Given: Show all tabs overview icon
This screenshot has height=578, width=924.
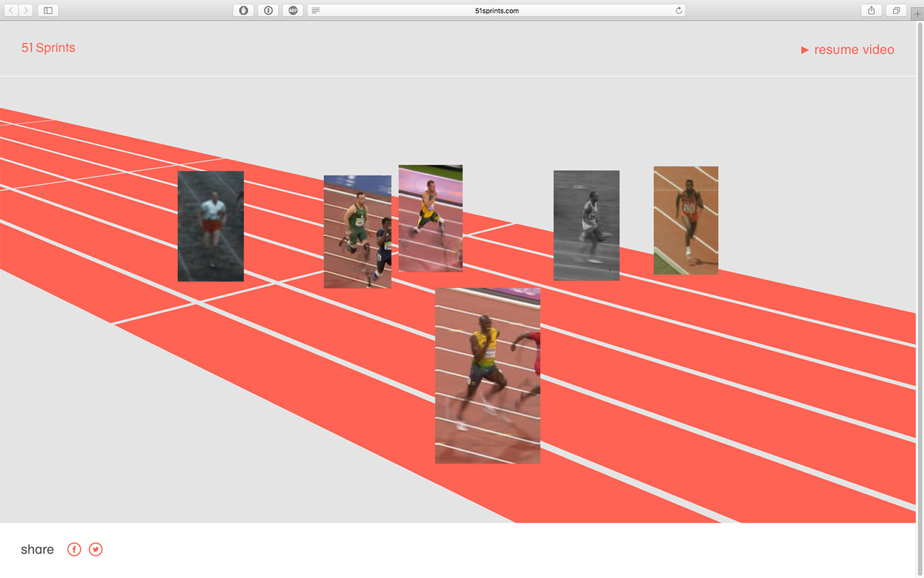Looking at the screenshot, I should tap(896, 10).
